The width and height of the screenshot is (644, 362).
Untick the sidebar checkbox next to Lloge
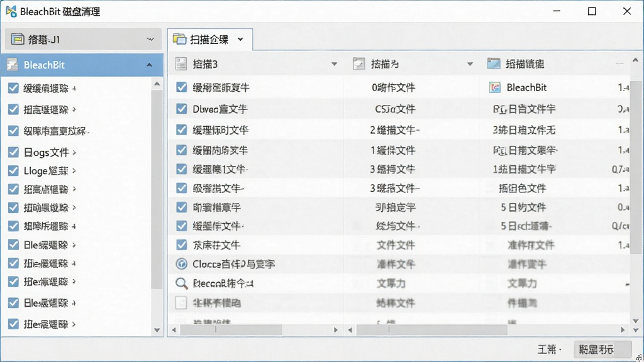(13, 170)
